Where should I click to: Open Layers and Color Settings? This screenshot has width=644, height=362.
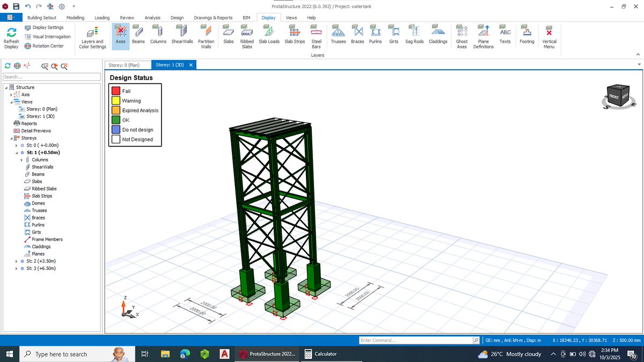click(x=92, y=37)
